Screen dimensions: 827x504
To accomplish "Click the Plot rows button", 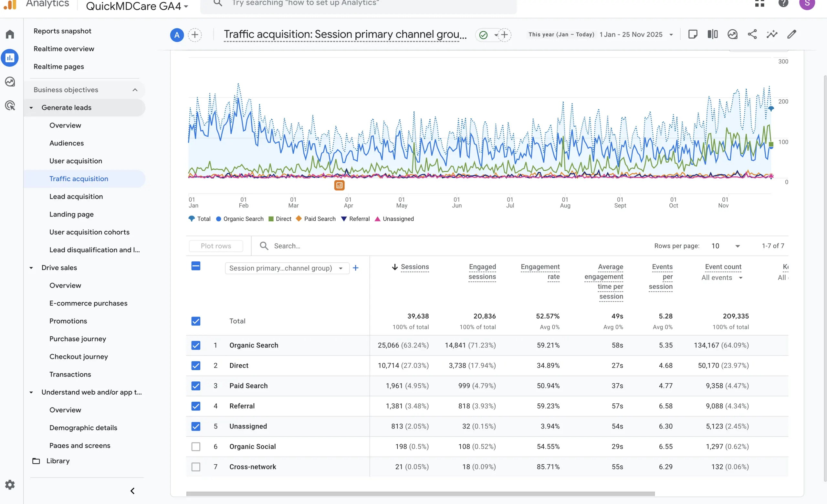I will click(x=216, y=246).
